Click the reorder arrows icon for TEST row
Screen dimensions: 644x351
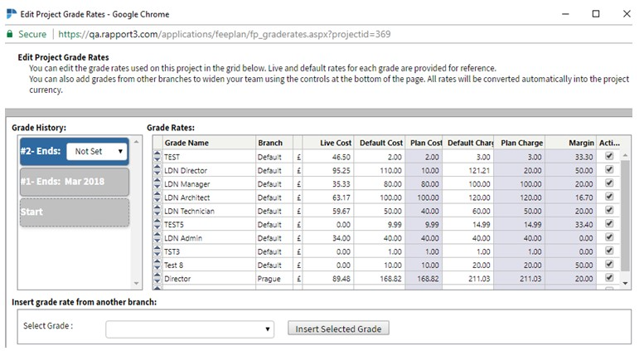click(157, 157)
